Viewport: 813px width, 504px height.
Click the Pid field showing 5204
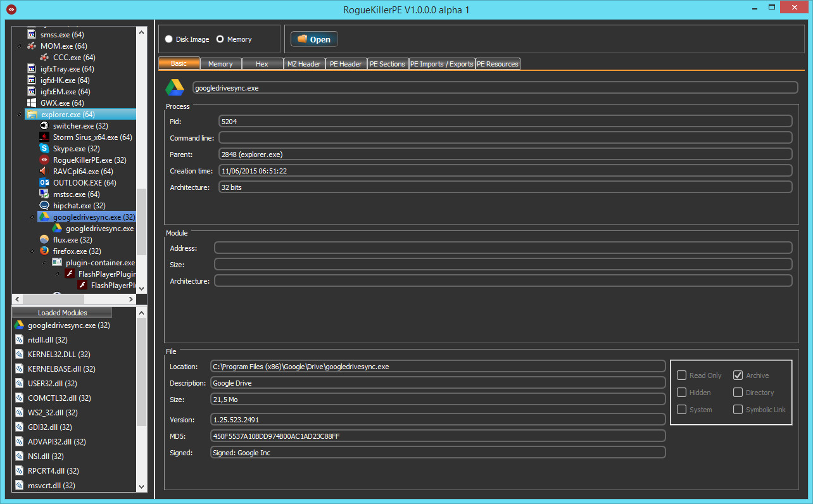coord(505,121)
